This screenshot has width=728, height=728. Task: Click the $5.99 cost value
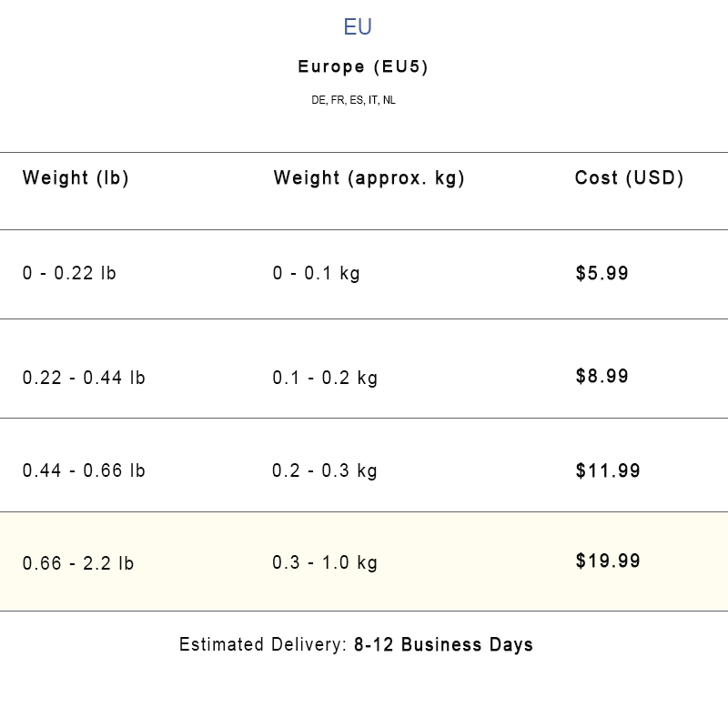click(x=602, y=273)
